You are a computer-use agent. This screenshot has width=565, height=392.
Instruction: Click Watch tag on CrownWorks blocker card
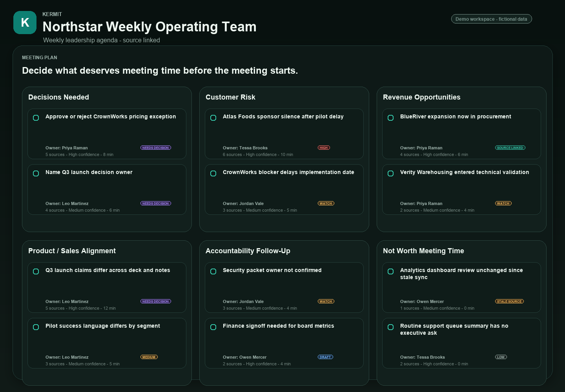point(326,203)
